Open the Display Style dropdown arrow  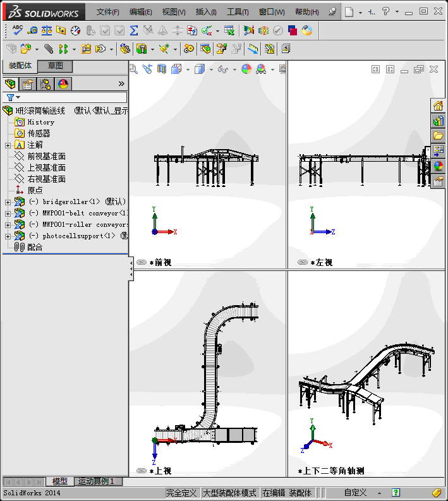211,69
